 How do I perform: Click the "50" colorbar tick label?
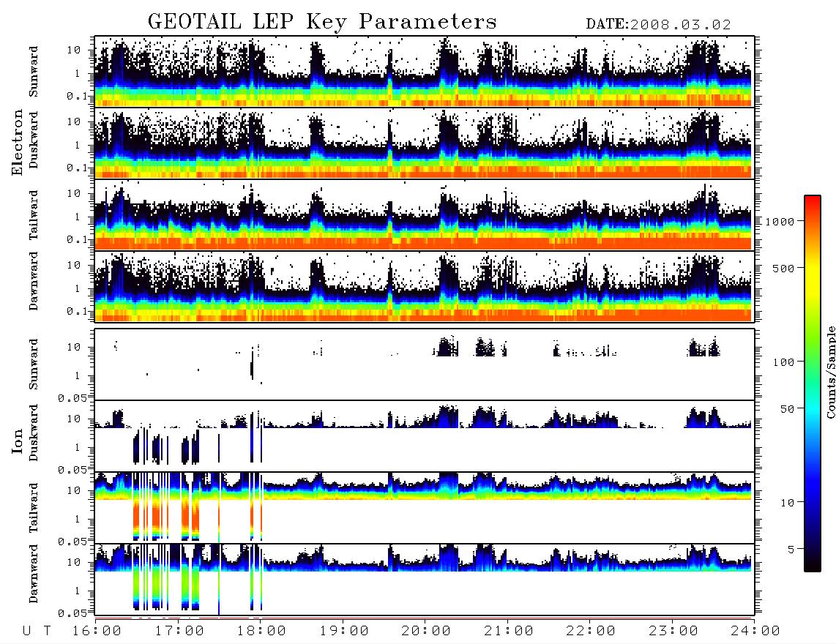[x=787, y=409]
